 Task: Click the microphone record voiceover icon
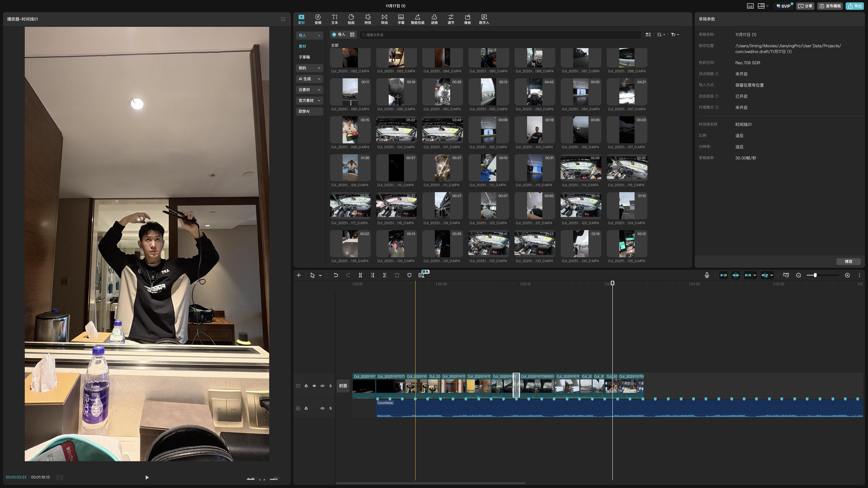point(707,275)
